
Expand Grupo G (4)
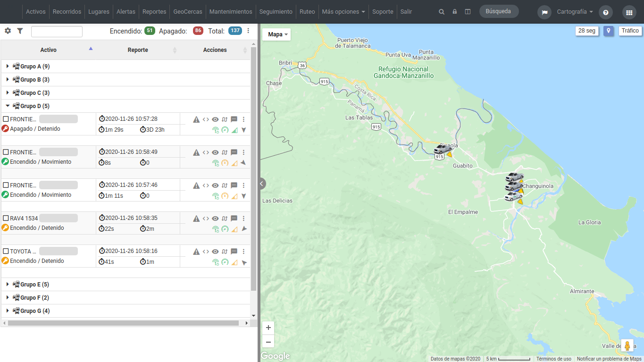coord(8,311)
